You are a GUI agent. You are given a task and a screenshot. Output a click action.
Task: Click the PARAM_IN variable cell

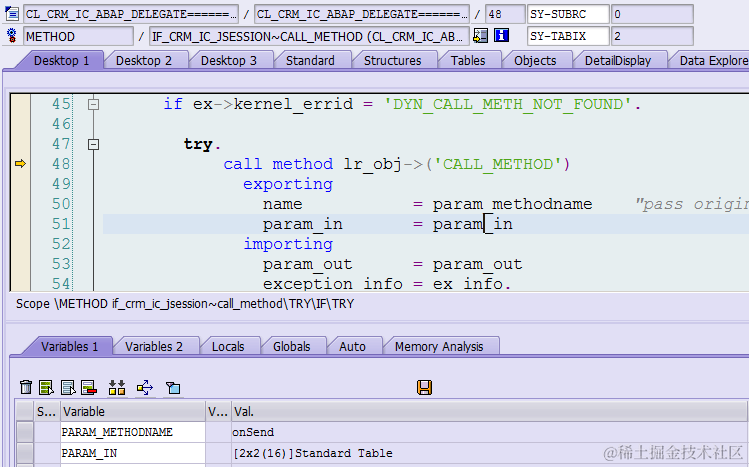[133, 453]
